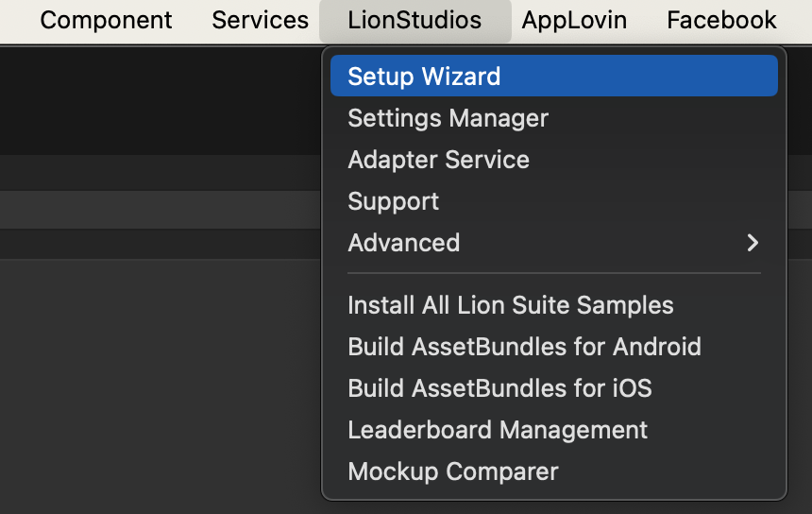Open the Facebook menu in the menu bar
This screenshot has height=514, width=812.
(721, 20)
